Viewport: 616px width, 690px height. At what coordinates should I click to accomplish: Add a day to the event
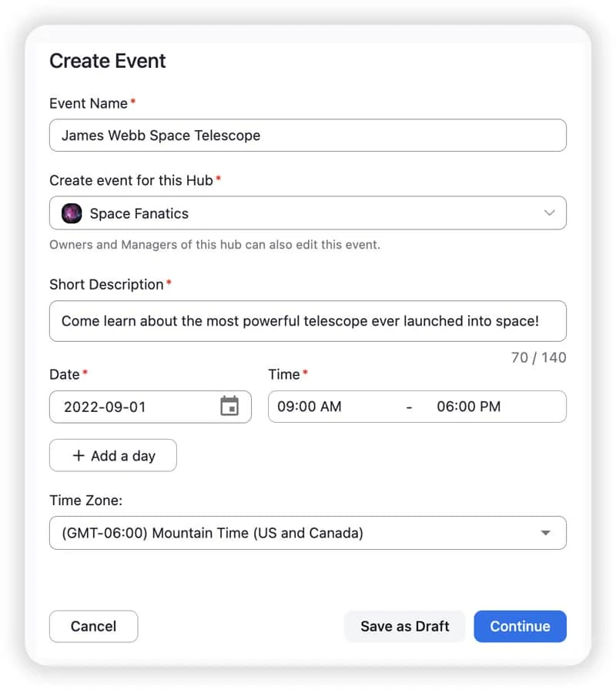point(113,455)
